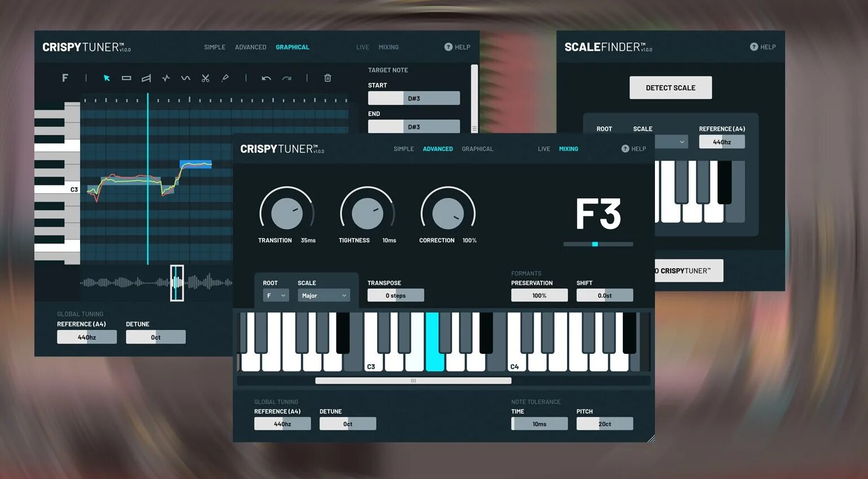This screenshot has width=868, height=479.
Task: Click the Detect Scale button
Action: click(x=671, y=88)
